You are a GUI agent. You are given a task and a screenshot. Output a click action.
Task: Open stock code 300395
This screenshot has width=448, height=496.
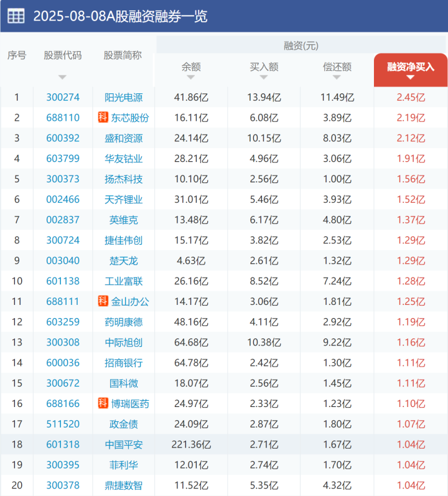click(63, 465)
